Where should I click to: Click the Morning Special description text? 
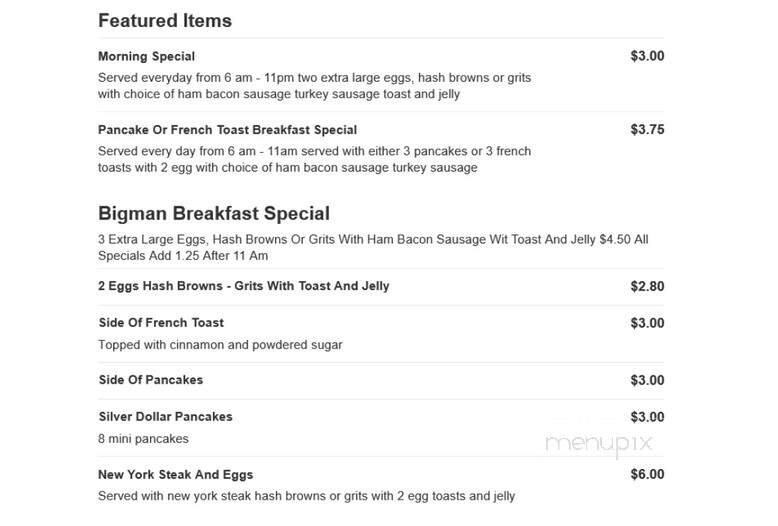[315, 86]
